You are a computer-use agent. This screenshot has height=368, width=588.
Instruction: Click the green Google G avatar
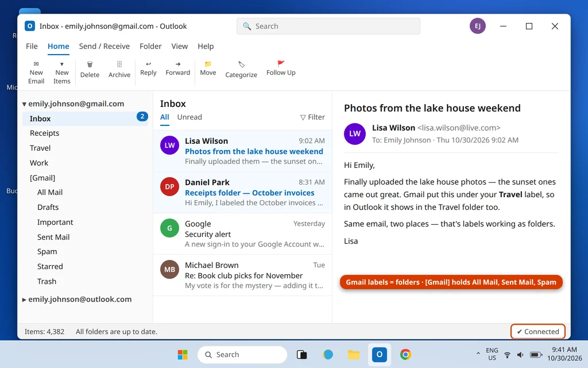(169, 228)
